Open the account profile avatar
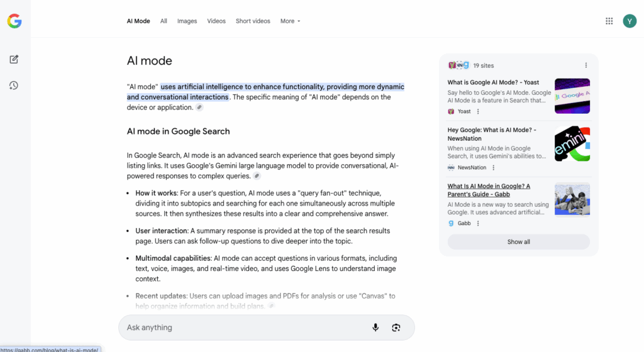The image size is (644, 352). pos(630,21)
